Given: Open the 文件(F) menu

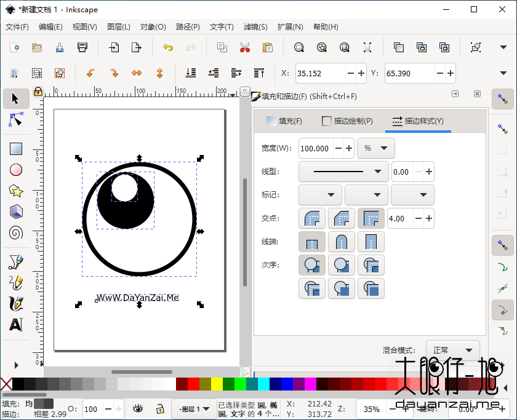Looking at the screenshot, I should [17, 27].
